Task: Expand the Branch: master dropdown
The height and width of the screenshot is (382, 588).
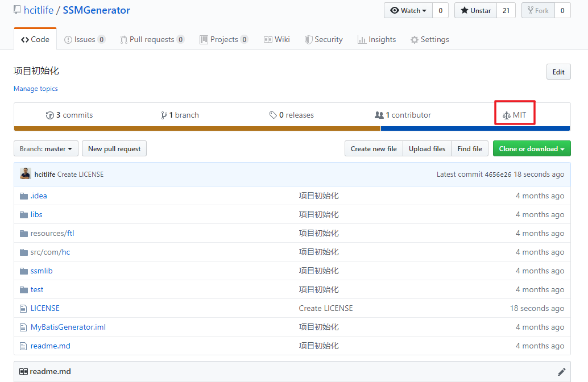Action: 45,149
